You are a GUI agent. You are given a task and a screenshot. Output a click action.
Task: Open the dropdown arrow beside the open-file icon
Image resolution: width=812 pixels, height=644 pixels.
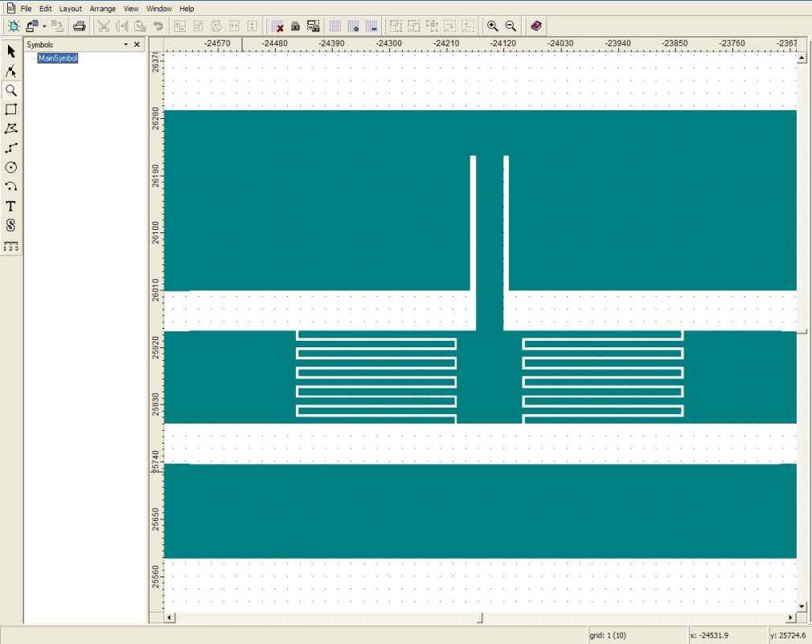pyautogui.click(x=43, y=26)
